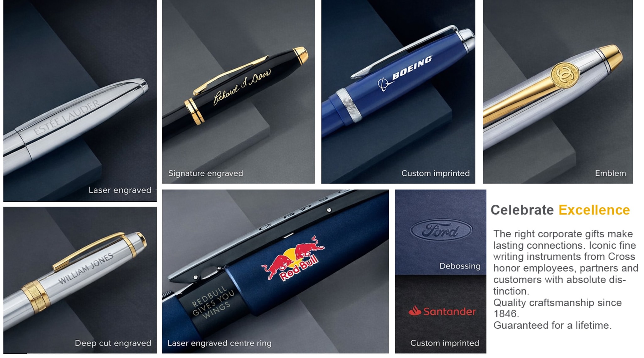
Task: Select the William Jones deep cut engraved pen
Action: coord(80,280)
